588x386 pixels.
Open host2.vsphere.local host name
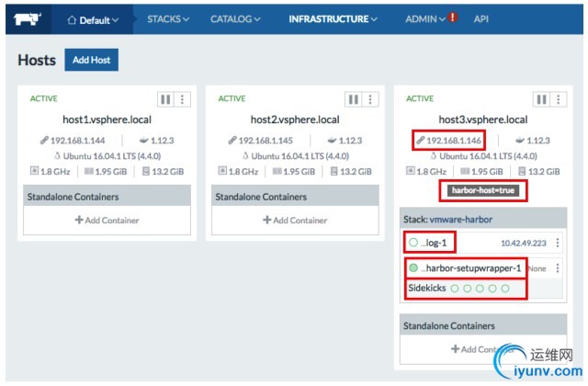pos(295,119)
